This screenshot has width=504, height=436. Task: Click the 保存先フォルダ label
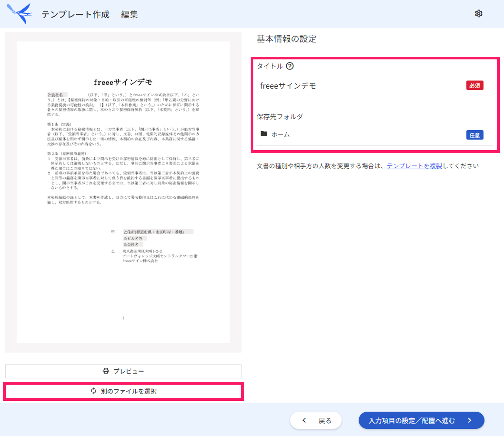tap(280, 117)
